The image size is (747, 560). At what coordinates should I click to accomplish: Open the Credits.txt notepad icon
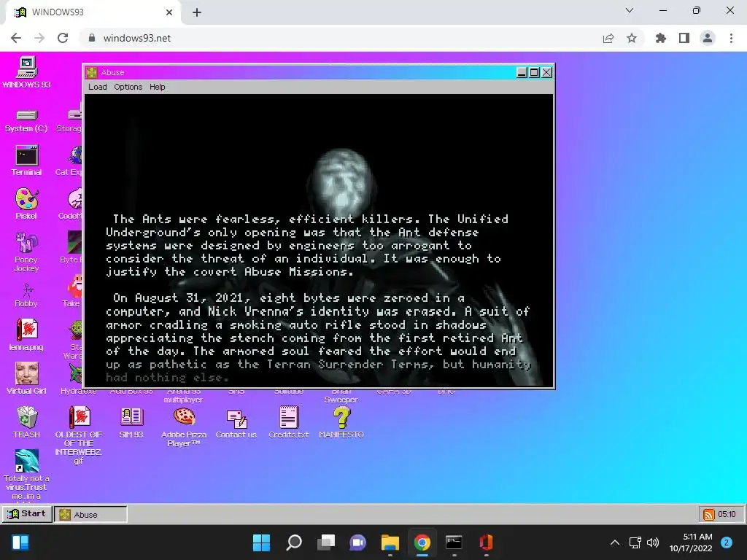tap(289, 422)
